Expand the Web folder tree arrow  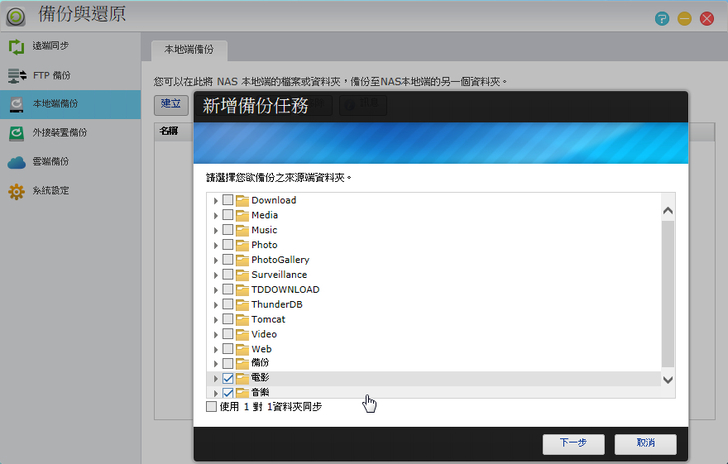pos(215,350)
